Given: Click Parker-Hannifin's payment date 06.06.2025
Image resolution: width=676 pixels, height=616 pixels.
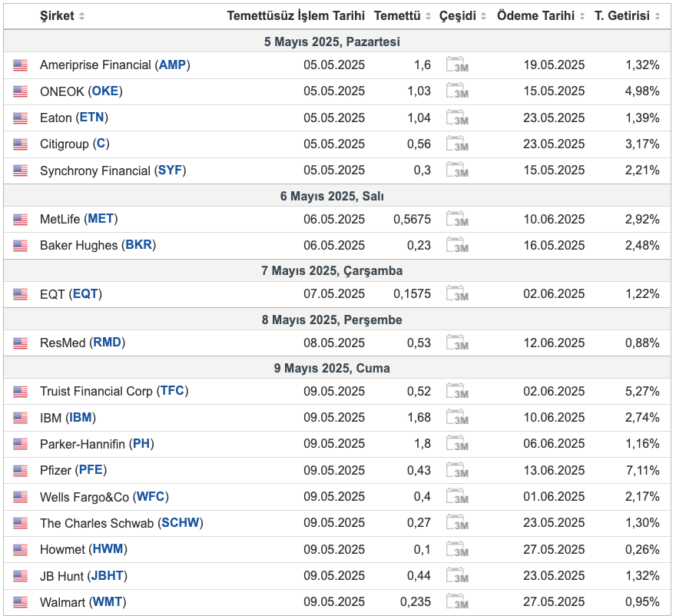Looking at the screenshot, I should pos(554,444).
